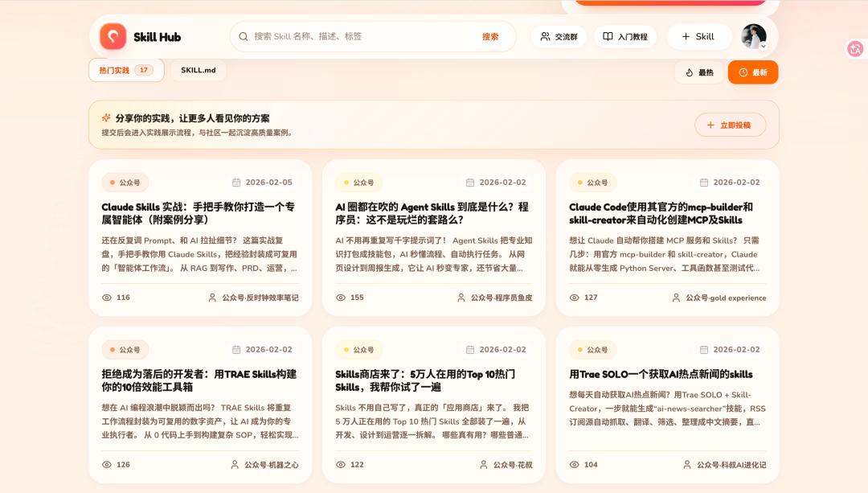Click calendar icon beside 2026-02-05 date
The image size is (868, 493).
pos(236,183)
